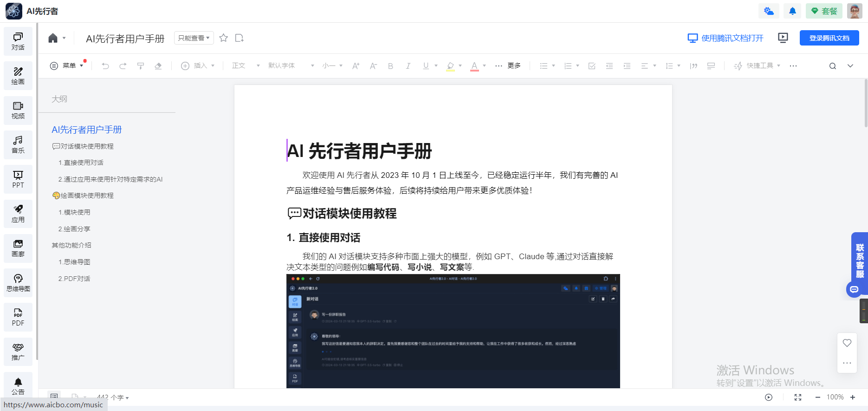Open AI先行者用户手册 outline title link
Image resolution: width=868 pixels, height=411 pixels.
[87, 130]
